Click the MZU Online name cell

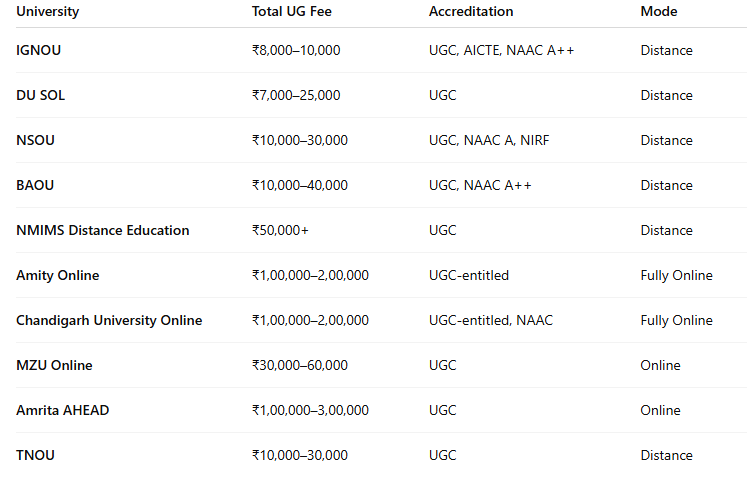click(54, 365)
